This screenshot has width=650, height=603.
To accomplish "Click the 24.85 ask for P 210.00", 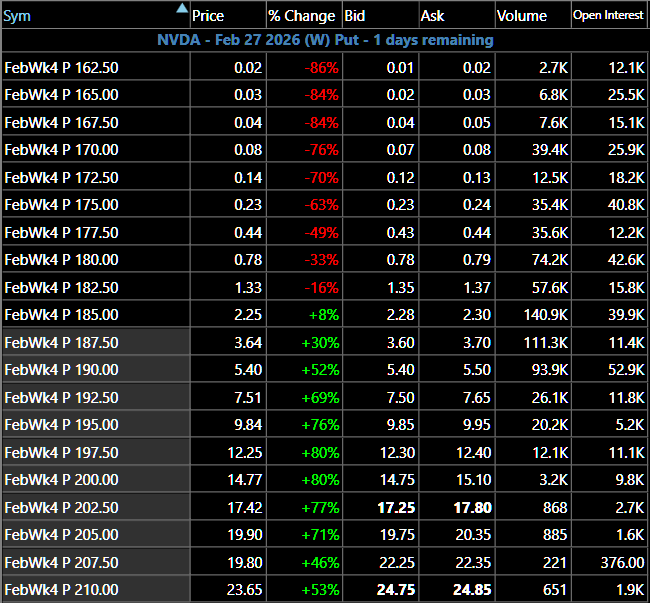I will [x=469, y=589].
